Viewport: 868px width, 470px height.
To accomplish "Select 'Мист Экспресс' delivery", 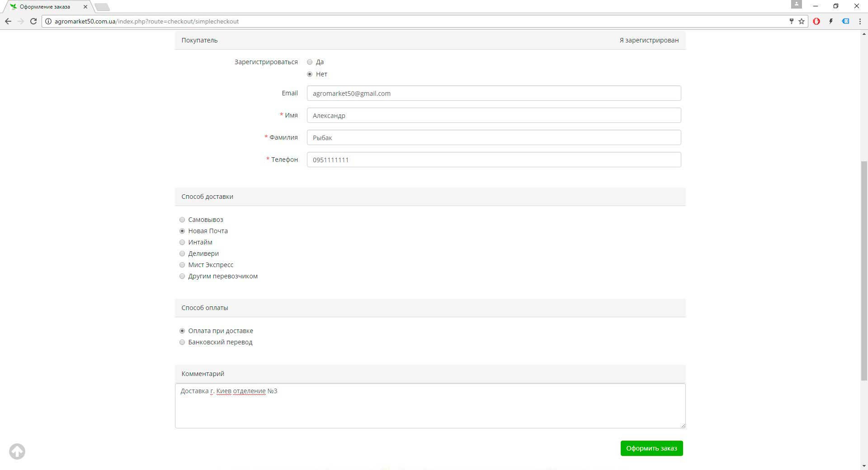I will pos(182,265).
